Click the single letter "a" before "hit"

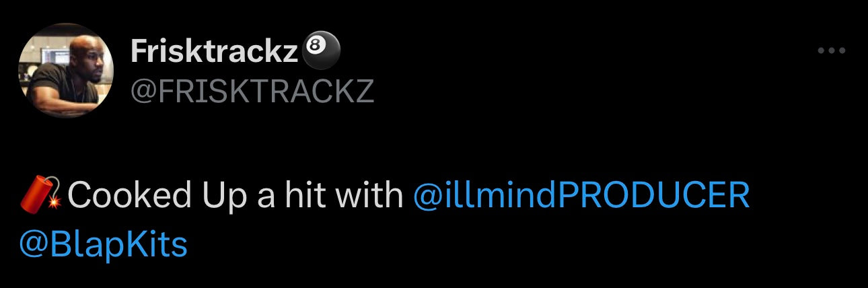click(x=266, y=196)
